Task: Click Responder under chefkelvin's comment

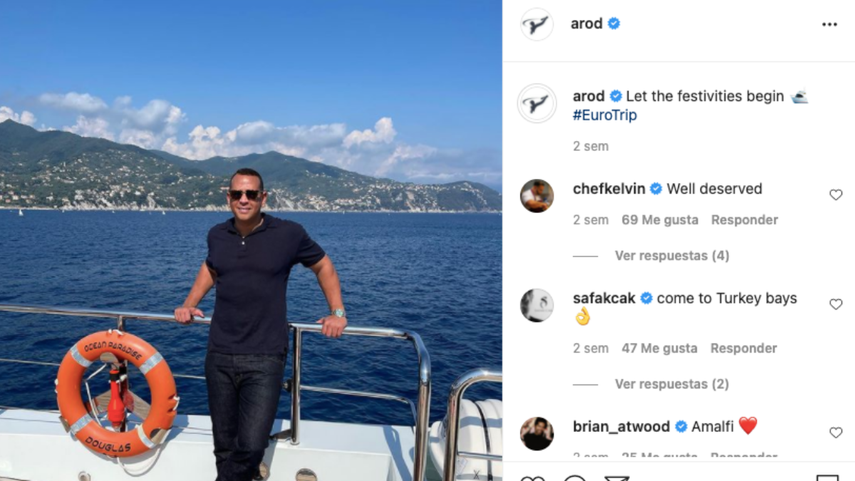Action: (x=744, y=220)
